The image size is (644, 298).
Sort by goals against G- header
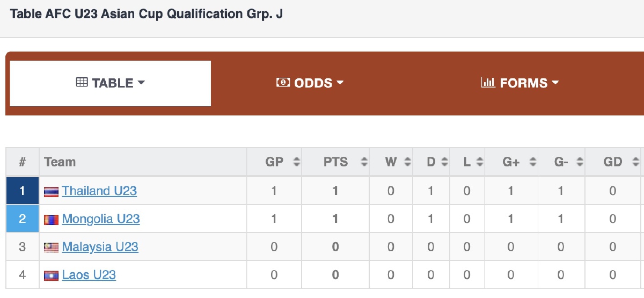(561, 162)
